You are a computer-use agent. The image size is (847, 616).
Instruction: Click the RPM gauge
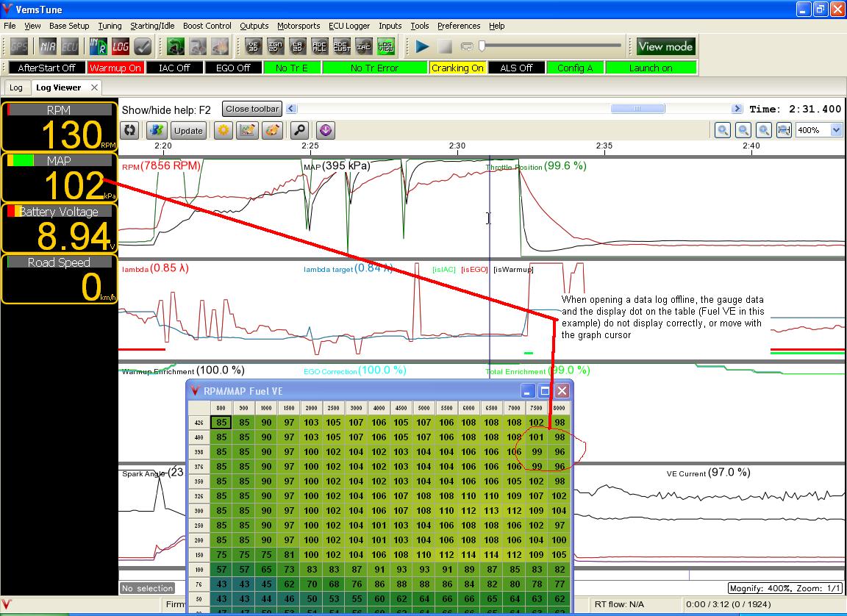pyautogui.click(x=59, y=127)
